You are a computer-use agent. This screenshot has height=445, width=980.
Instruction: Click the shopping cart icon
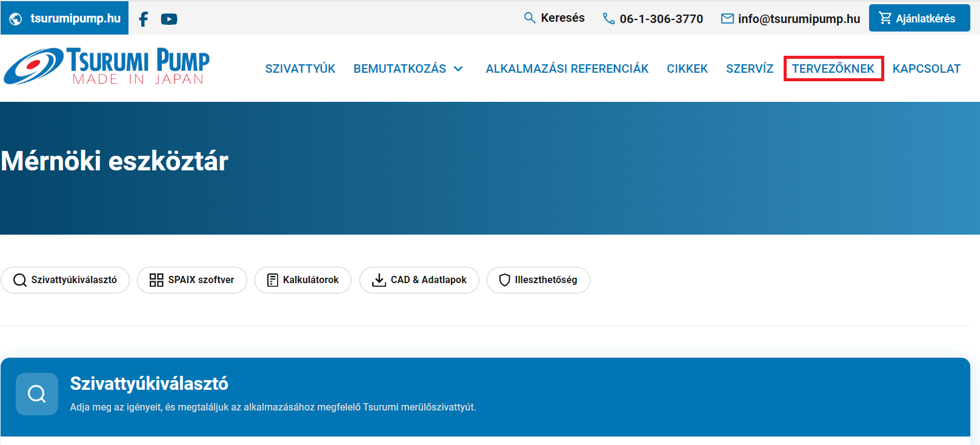(x=885, y=19)
